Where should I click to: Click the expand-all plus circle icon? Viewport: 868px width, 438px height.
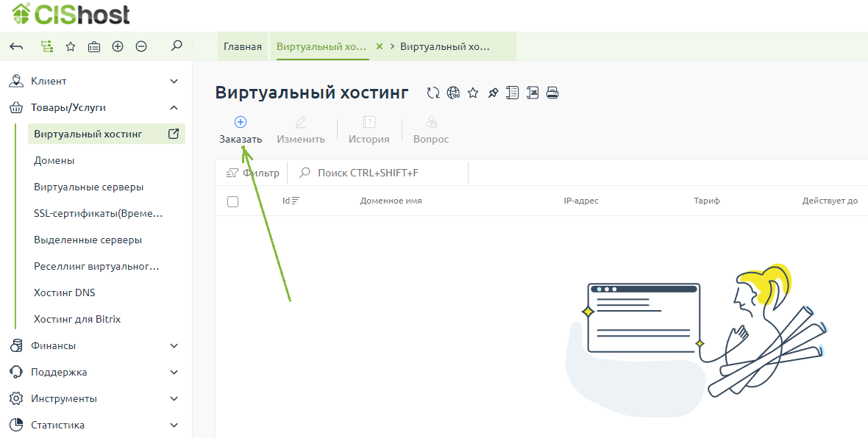tap(118, 46)
